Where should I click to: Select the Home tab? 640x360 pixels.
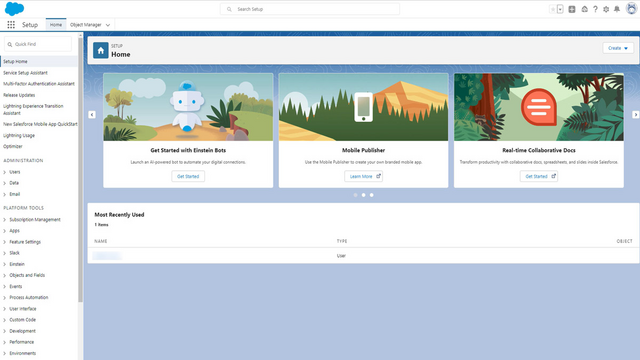(x=56, y=25)
